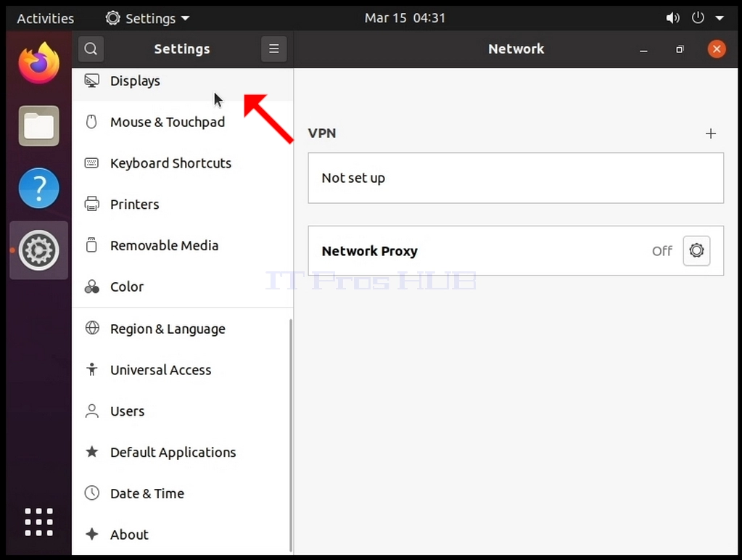742x560 pixels.
Task: Open Network Proxy gear settings
Action: click(696, 250)
